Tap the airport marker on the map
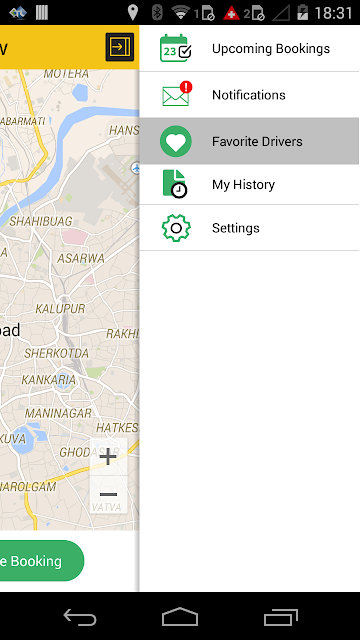Screen dimensions: 360x640 click(x=136, y=167)
